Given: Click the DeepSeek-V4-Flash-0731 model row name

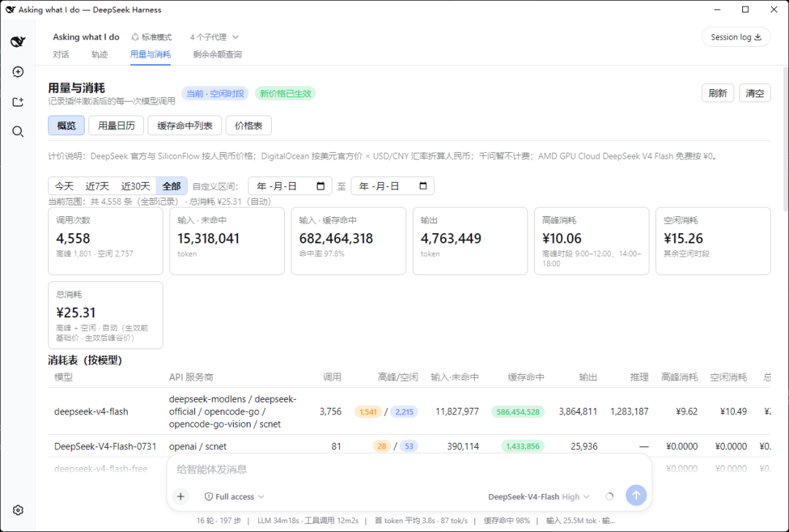Looking at the screenshot, I should pyautogui.click(x=105, y=446).
